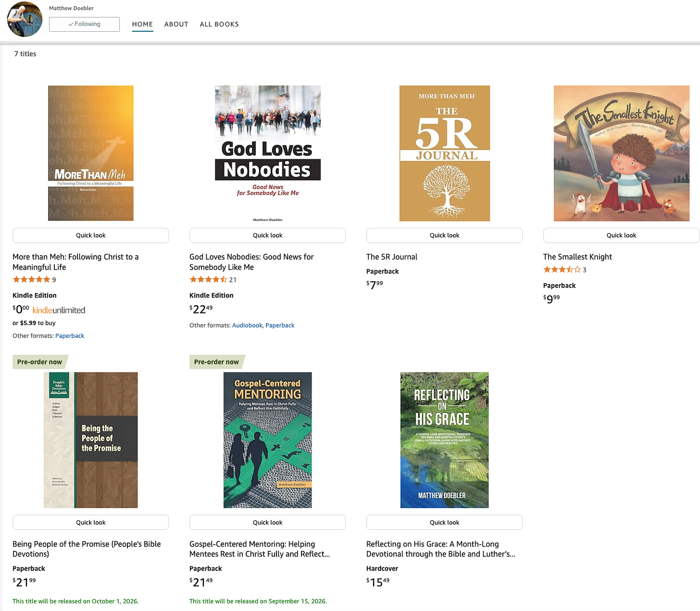View star ratings for More than Meh
The width and height of the screenshot is (700, 611).
click(31, 279)
